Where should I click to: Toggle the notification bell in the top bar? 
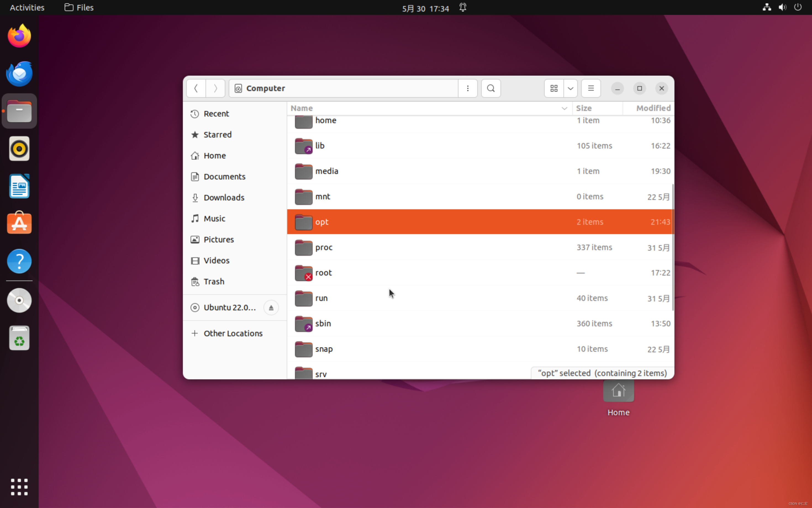462,7
